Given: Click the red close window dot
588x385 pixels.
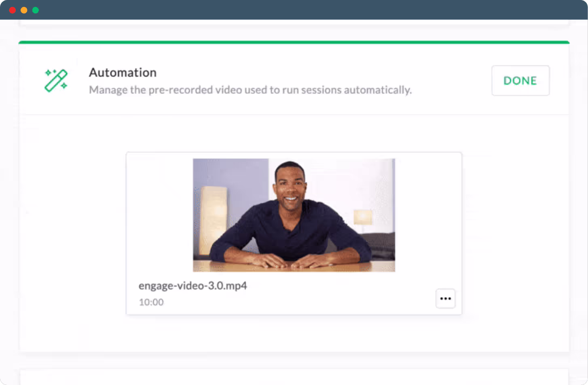Looking at the screenshot, I should click(13, 10).
